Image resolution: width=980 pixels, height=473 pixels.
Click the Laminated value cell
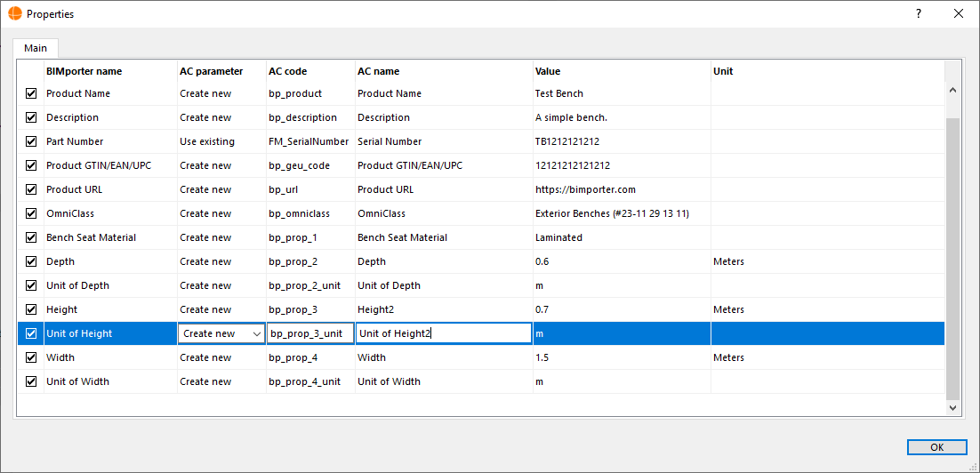(x=622, y=237)
